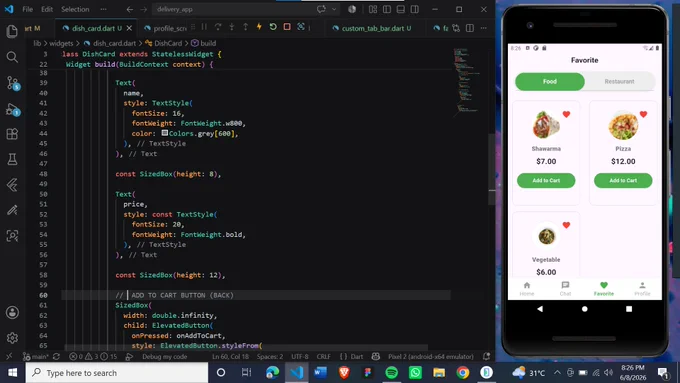Split the editor right

pos(470,28)
